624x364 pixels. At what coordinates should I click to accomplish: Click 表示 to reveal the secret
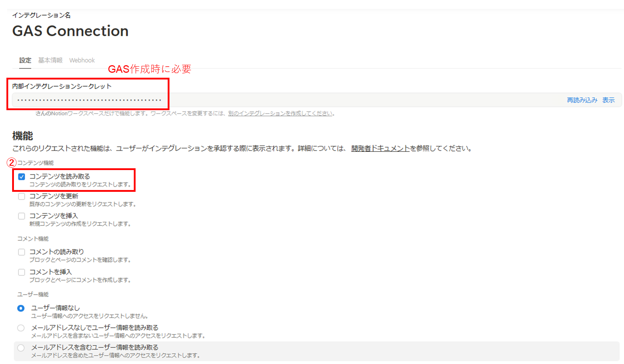coord(608,100)
